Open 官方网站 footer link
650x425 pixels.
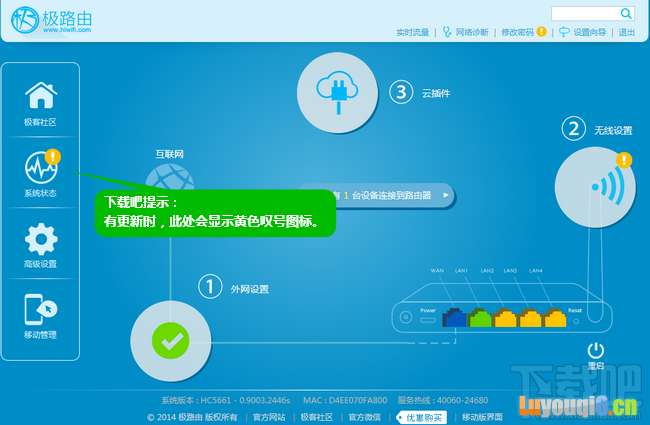pos(268,417)
